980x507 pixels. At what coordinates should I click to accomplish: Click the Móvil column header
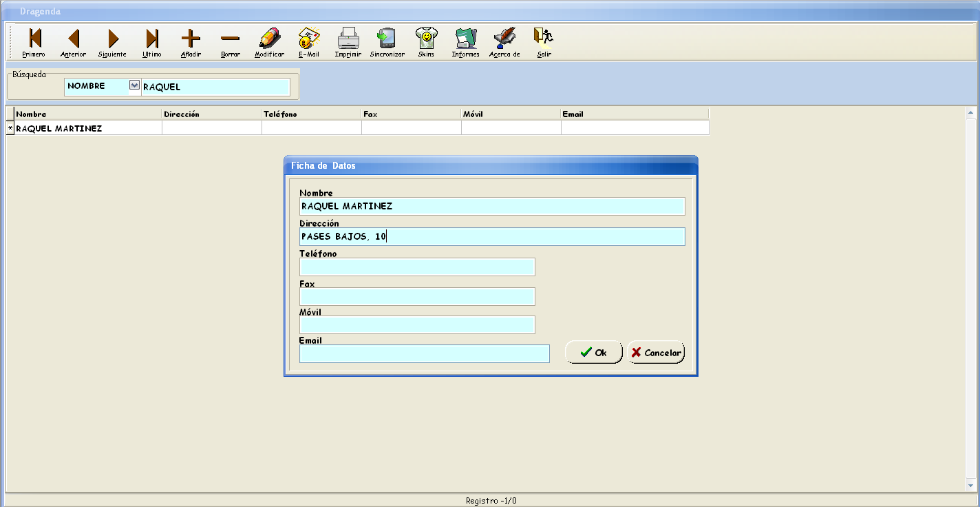point(511,114)
